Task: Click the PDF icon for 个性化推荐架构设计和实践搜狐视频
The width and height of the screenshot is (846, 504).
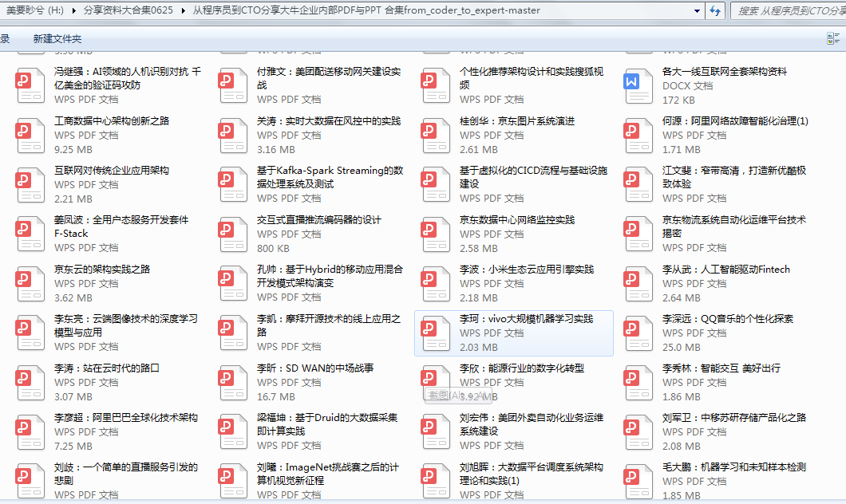Action: coord(436,85)
